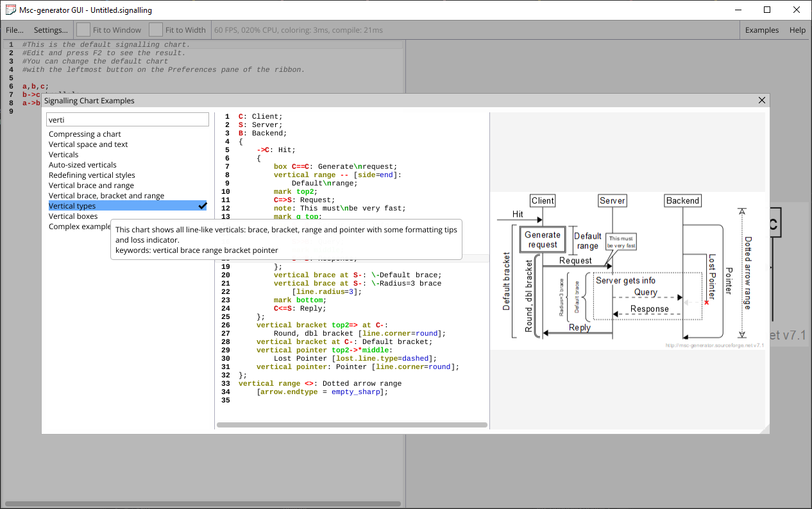This screenshot has width=812, height=509.
Task: Select 'Vertical space and text' example
Action: (89, 144)
